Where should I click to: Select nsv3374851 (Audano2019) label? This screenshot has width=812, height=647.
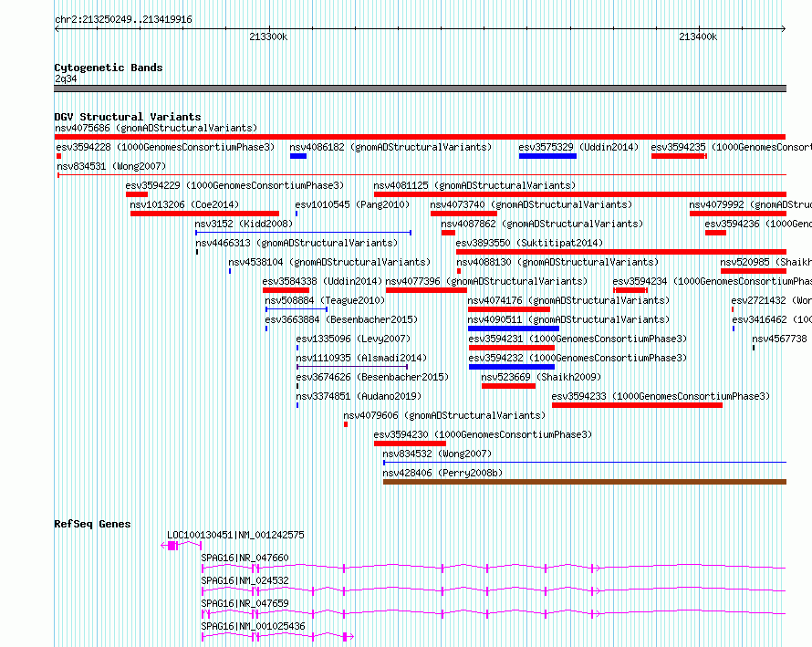coord(359,396)
